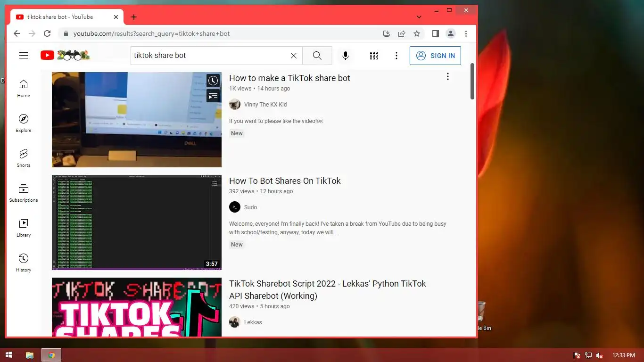Open a new browser tab

[134, 17]
